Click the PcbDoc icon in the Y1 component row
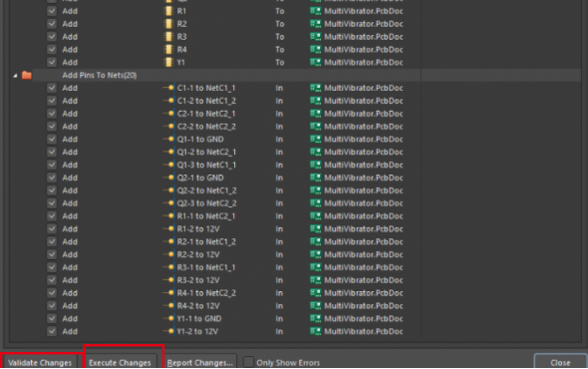The height and width of the screenshot is (369, 588). [x=315, y=62]
